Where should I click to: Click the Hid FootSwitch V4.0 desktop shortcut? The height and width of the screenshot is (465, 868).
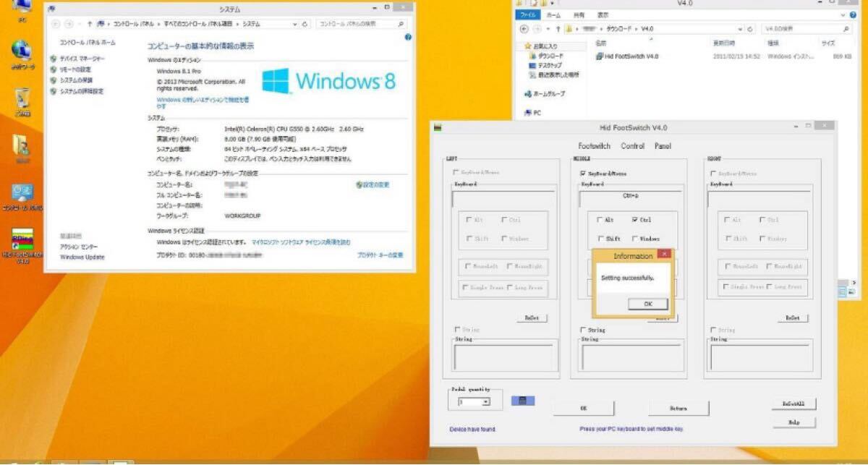[22, 246]
